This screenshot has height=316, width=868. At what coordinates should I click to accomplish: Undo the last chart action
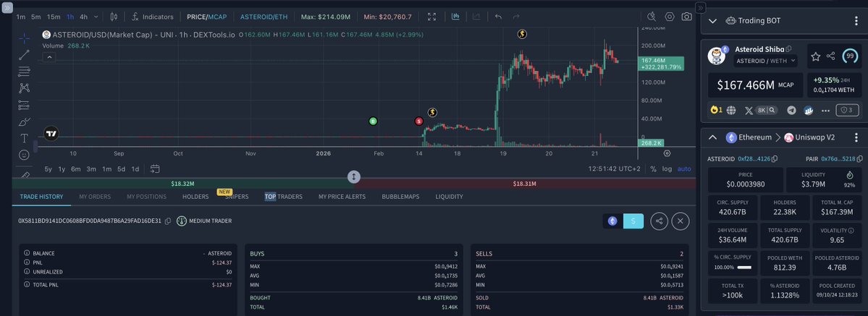[498, 17]
